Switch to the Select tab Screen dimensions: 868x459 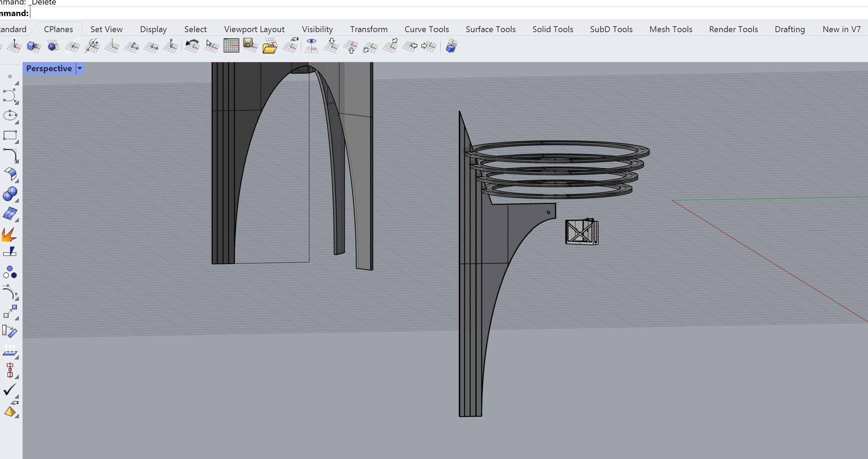[x=196, y=29]
